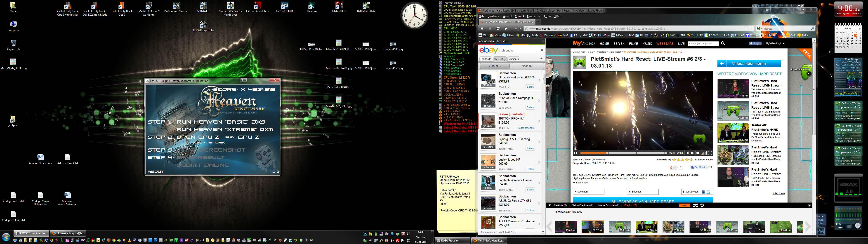Expand the Einbetten option
868x244 pixels.
point(643,192)
